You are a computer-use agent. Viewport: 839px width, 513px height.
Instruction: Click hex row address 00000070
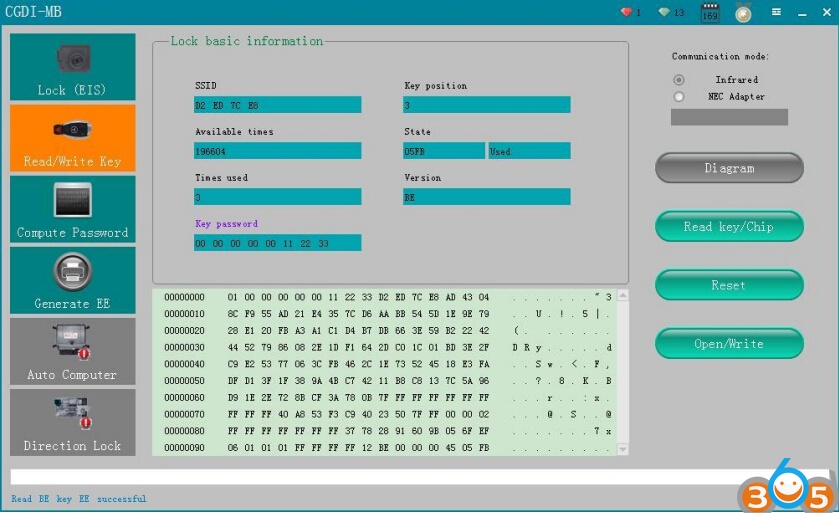point(185,414)
